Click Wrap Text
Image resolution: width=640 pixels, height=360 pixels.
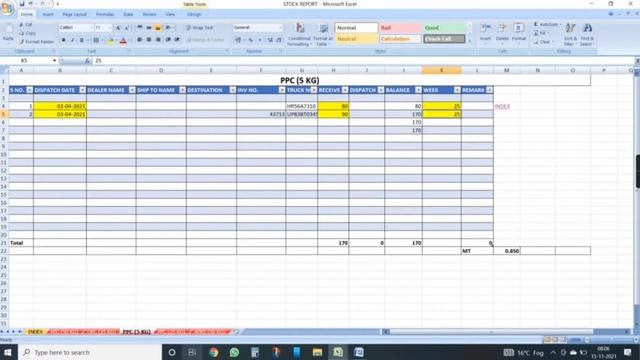199,28
